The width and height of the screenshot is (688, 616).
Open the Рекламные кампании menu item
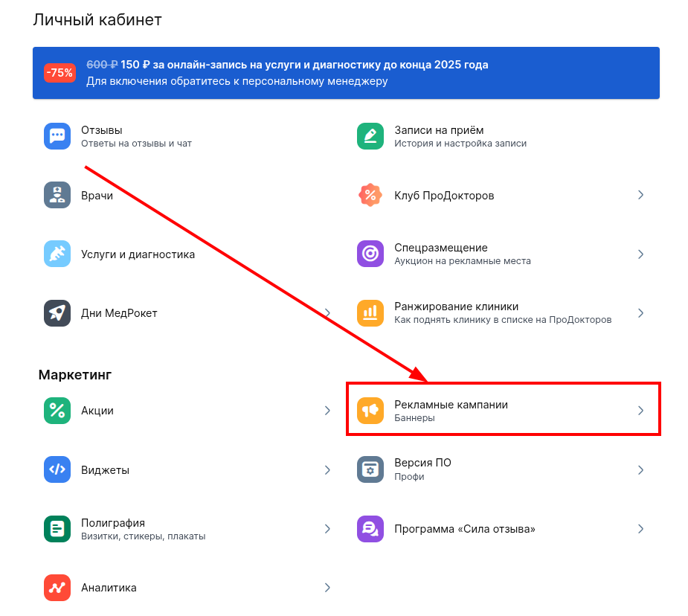click(x=451, y=405)
